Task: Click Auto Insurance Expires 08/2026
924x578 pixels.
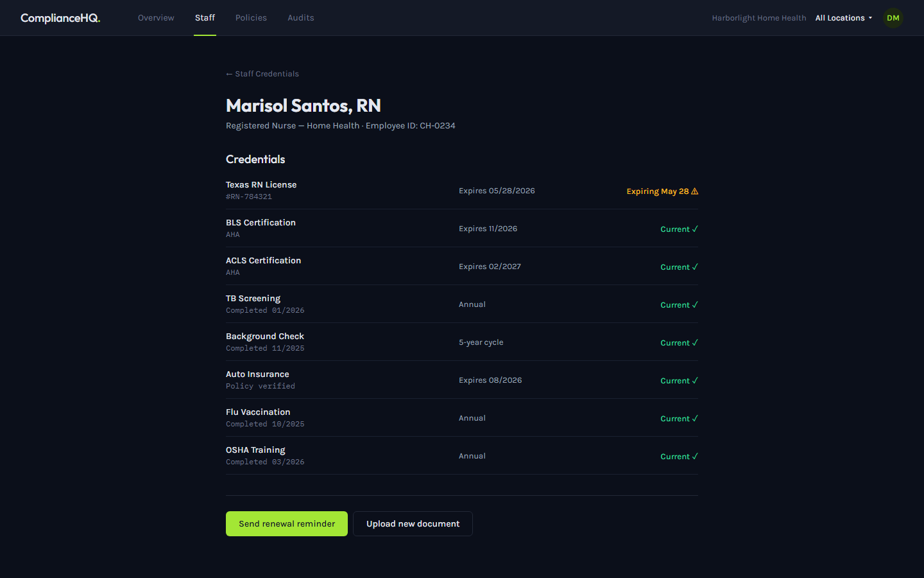Action: click(490, 380)
